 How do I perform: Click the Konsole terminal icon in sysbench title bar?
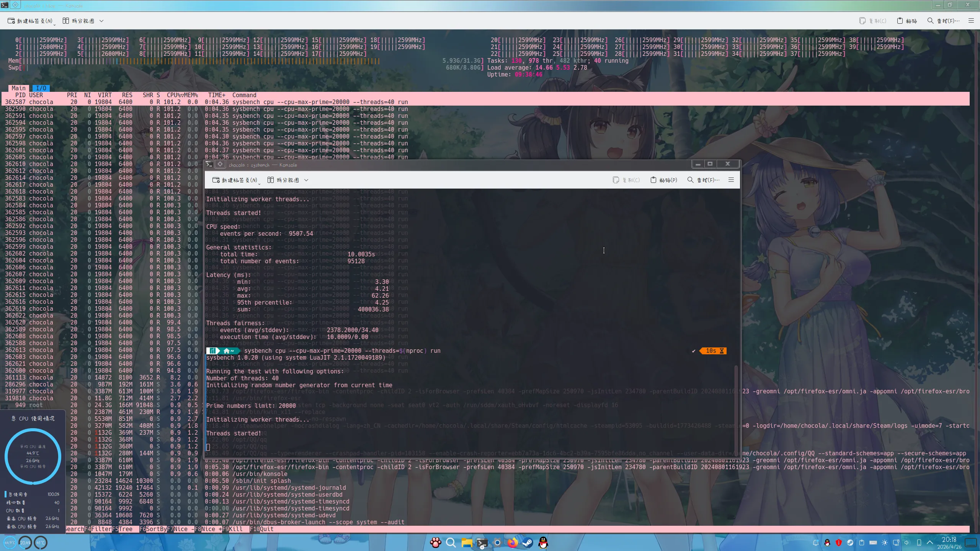[209, 165]
